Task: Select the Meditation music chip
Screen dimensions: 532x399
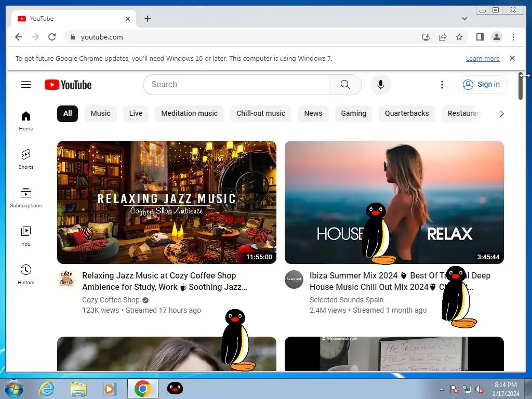Action: (x=189, y=113)
